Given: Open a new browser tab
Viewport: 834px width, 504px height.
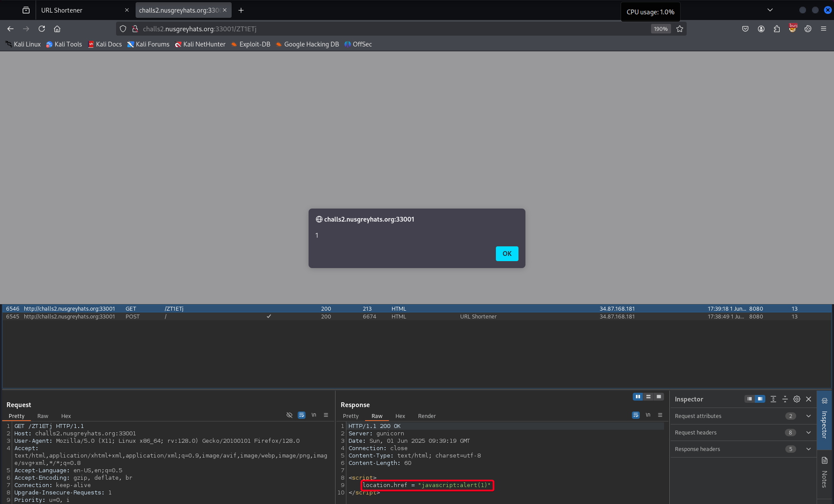Looking at the screenshot, I should tap(241, 10).
